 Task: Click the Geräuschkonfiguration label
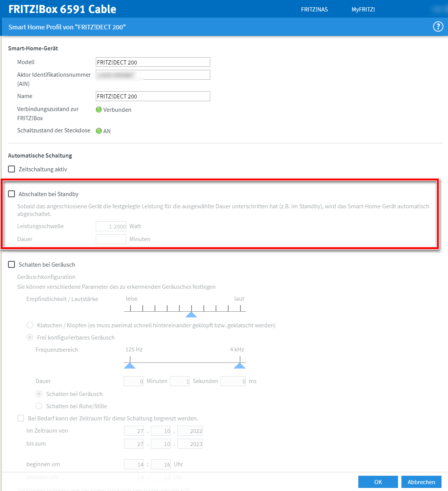pos(46,277)
